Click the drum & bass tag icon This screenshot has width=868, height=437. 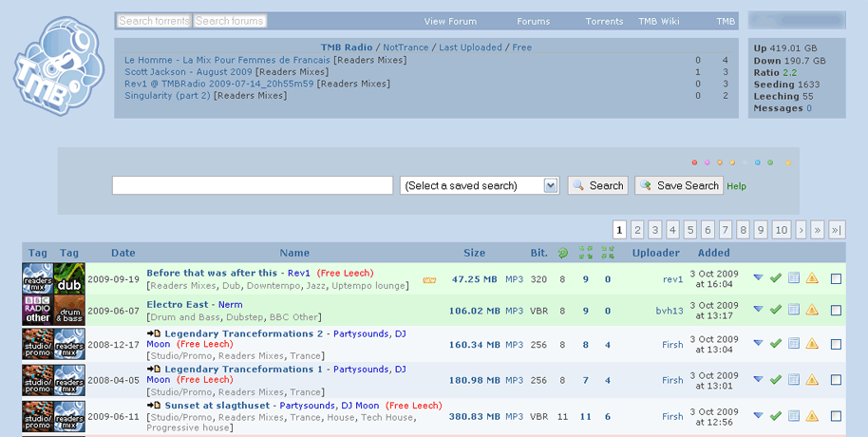click(x=69, y=311)
